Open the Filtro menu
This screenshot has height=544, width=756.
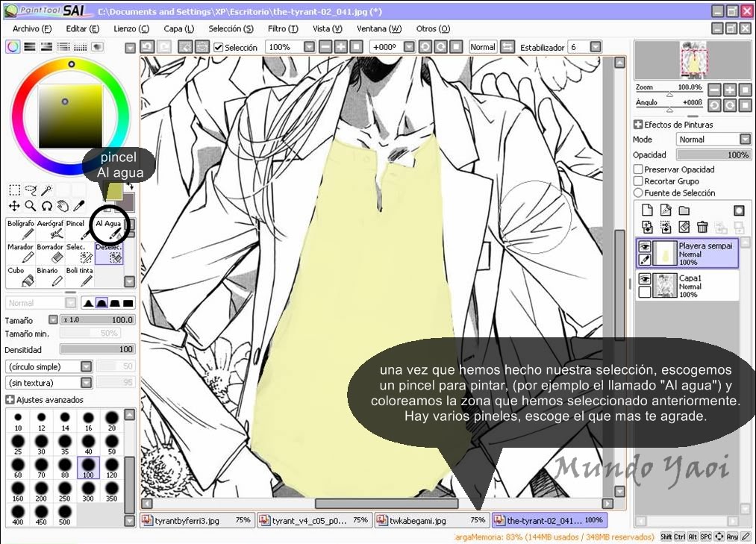pos(283,29)
